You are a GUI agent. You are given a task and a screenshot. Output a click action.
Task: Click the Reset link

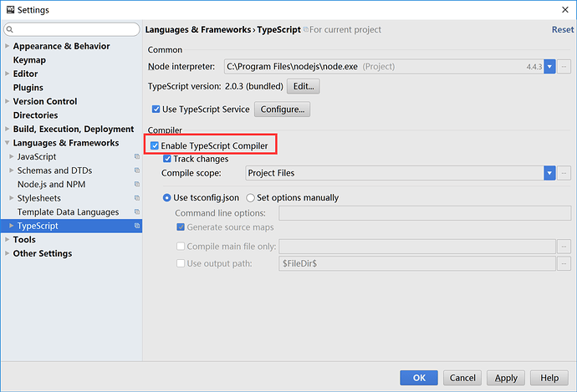pyautogui.click(x=562, y=30)
